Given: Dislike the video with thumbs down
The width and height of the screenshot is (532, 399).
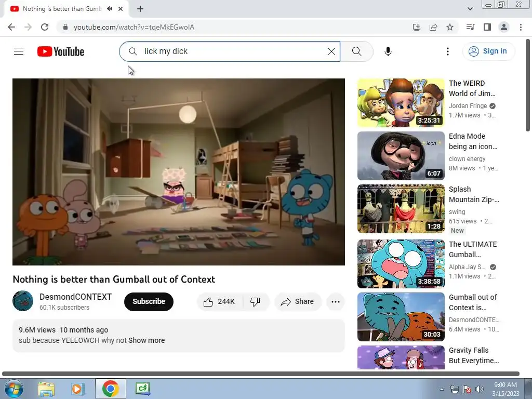Looking at the screenshot, I should point(255,302).
